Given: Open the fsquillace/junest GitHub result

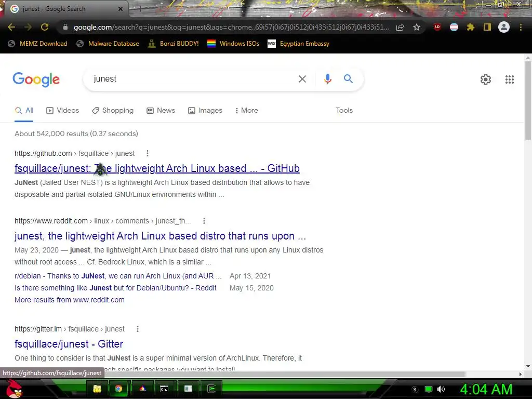Looking at the screenshot, I should [157, 168].
